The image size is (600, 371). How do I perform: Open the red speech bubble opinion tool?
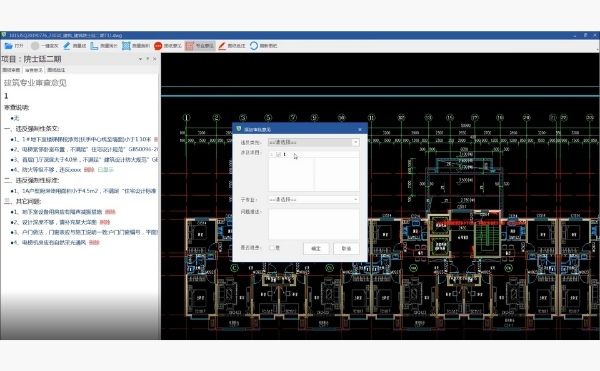click(x=158, y=46)
